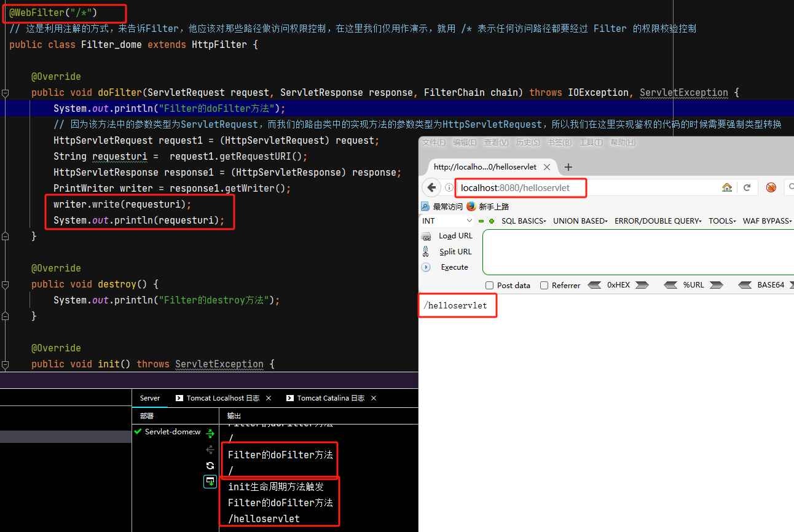The height and width of the screenshot is (532, 794).
Task: Toggle scroll-to-end icon in output panel
Action: point(210,482)
